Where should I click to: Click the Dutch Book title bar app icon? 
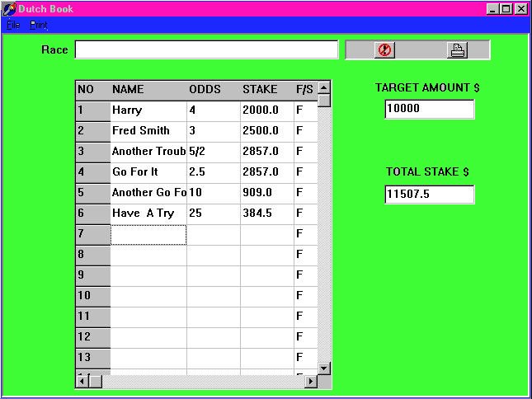9,9
